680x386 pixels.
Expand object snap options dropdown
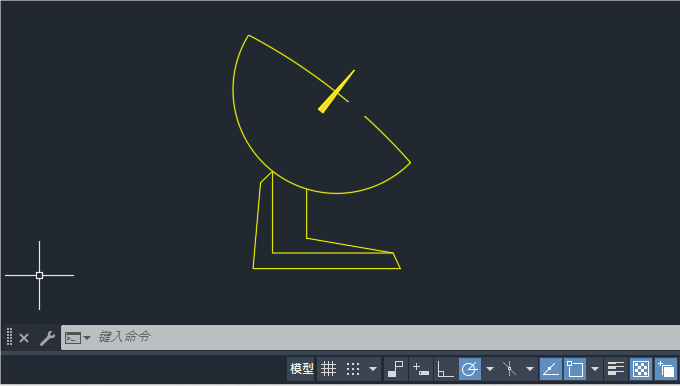coord(595,369)
